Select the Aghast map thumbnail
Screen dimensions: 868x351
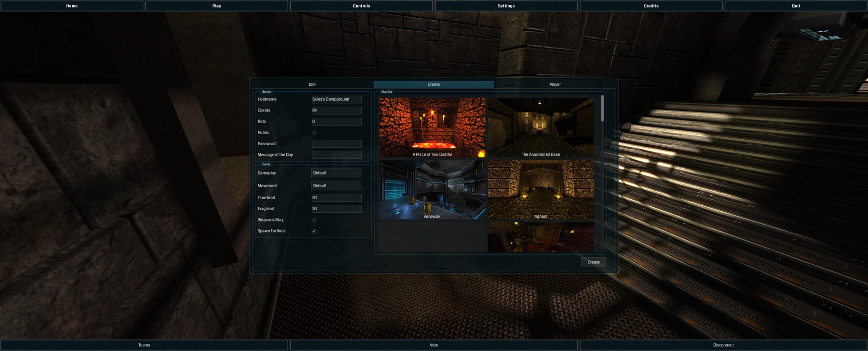click(541, 190)
